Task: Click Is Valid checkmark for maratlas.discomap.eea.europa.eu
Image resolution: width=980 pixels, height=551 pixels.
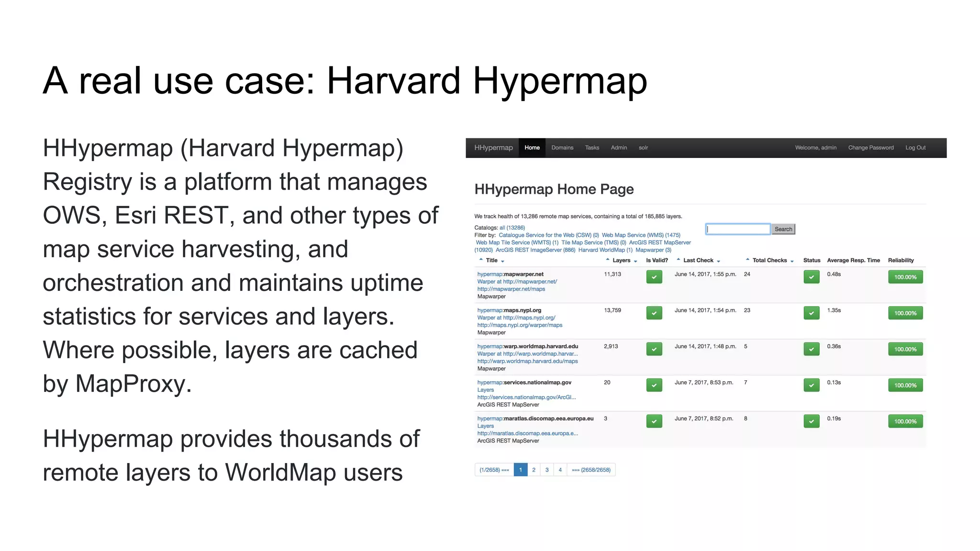Action: 654,421
